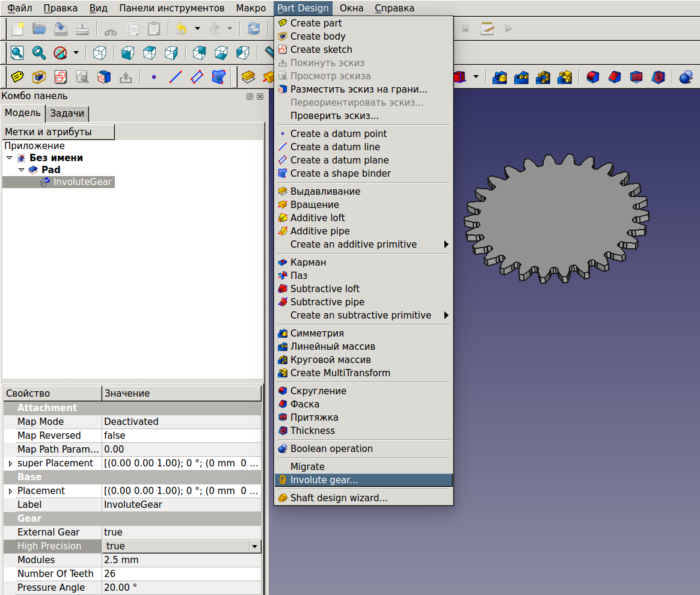
Task: Click the Метки и атрибуты column header
Action: (x=58, y=132)
